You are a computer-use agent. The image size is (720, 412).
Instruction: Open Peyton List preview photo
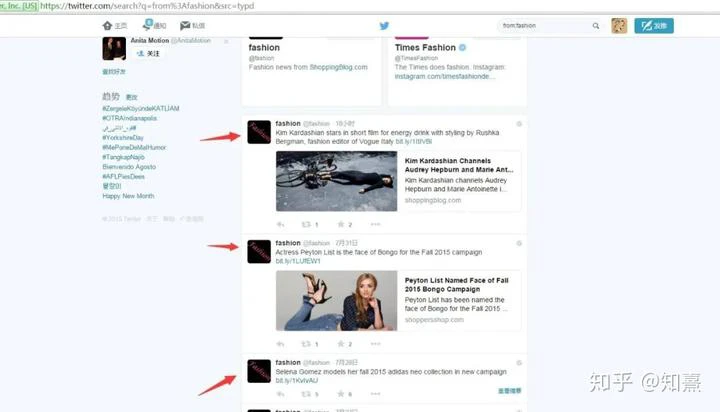(337, 301)
